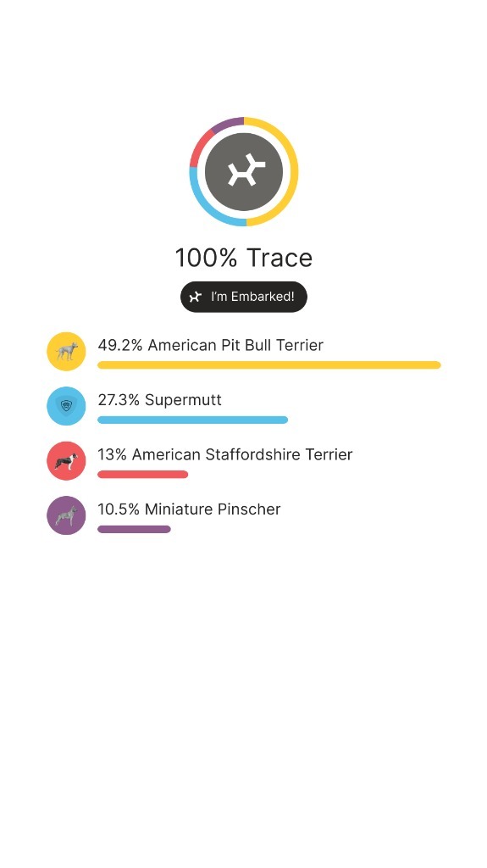Viewport: 487px width, 868px height.
Task: Click the purple segment of the breed ring
Action: tap(226, 124)
